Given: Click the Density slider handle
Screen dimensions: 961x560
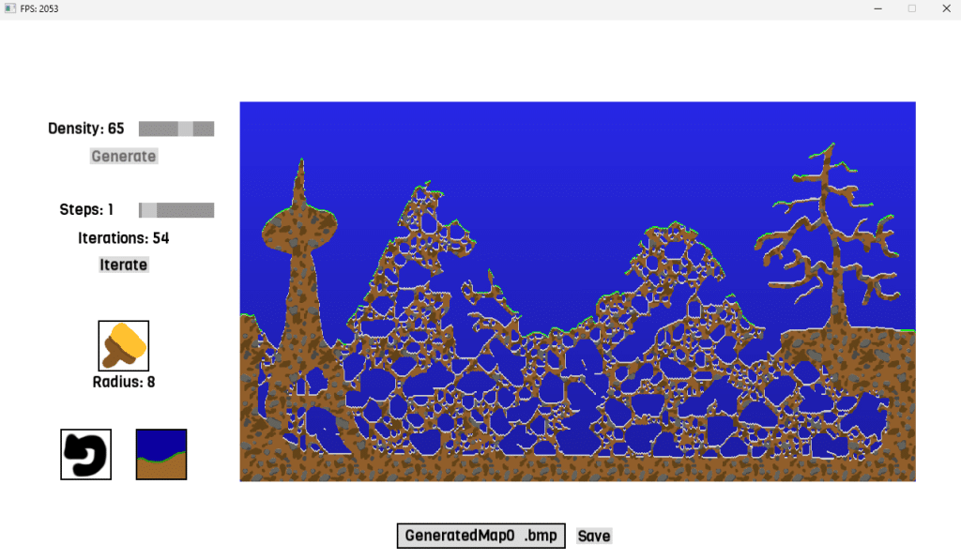Looking at the screenshot, I should pyautogui.click(x=186, y=129).
